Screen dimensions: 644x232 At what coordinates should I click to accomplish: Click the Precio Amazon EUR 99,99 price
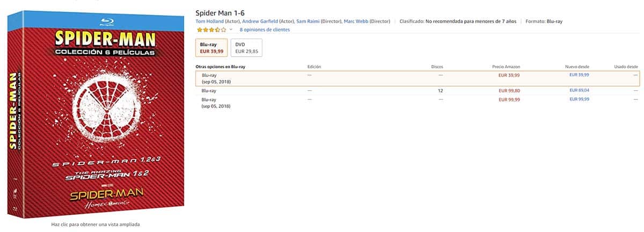point(509,100)
